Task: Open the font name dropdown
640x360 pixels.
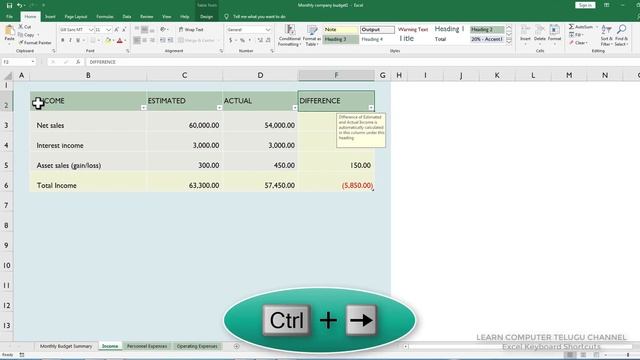Action: tap(91, 30)
